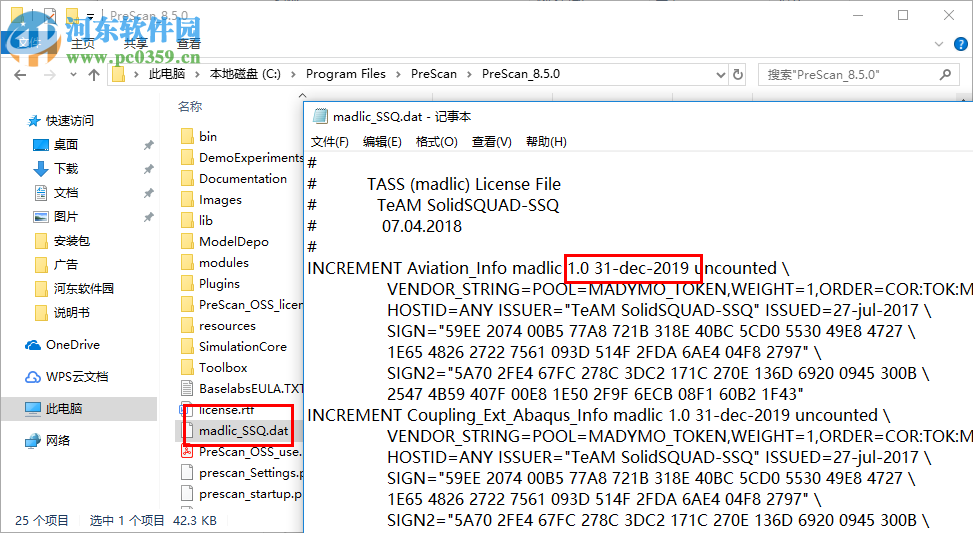Select 网络 in navigation pane
973x533 pixels.
pyautogui.click(x=58, y=441)
